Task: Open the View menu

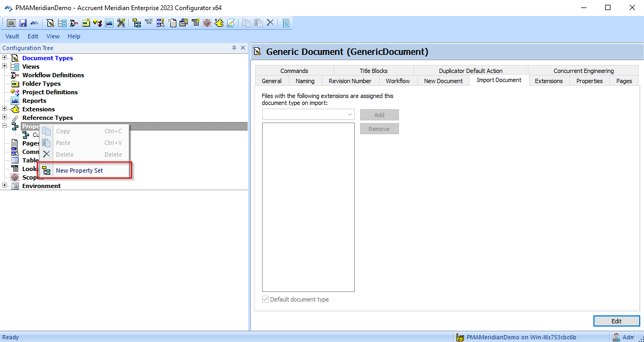Action: coord(53,36)
